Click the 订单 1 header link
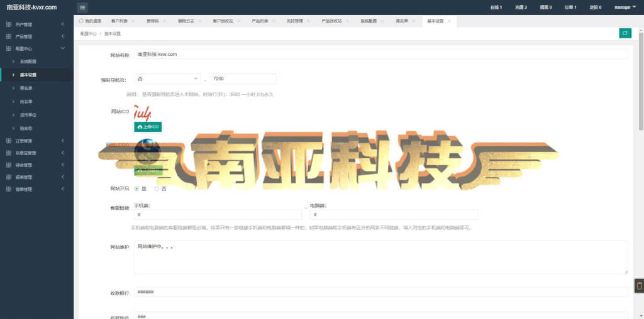The height and width of the screenshot is (319, 644). (x=570, y=8)
